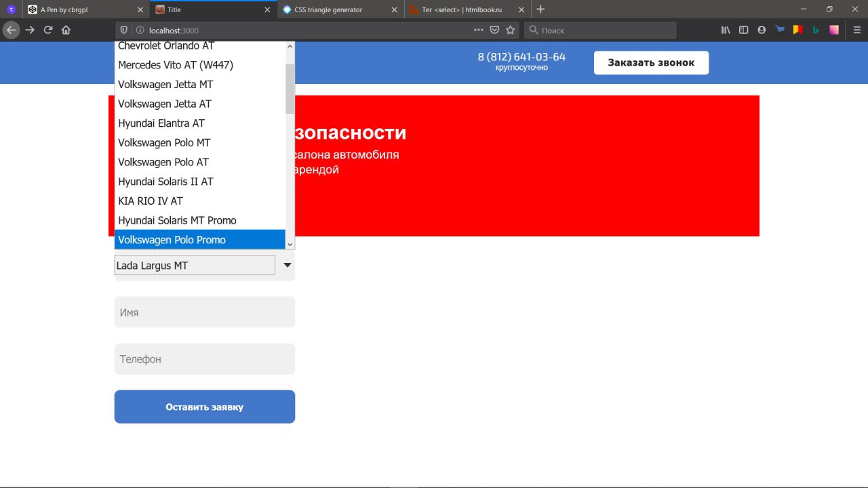This screenshot has height=488, width=868.
Task: Open the Firefox home page
Action: click(x=66, y=30)
